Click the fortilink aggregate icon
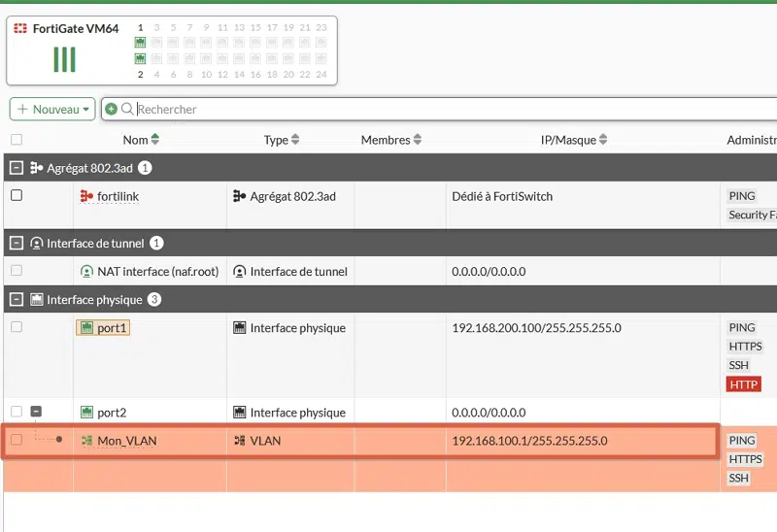 (x=87, y=196)
